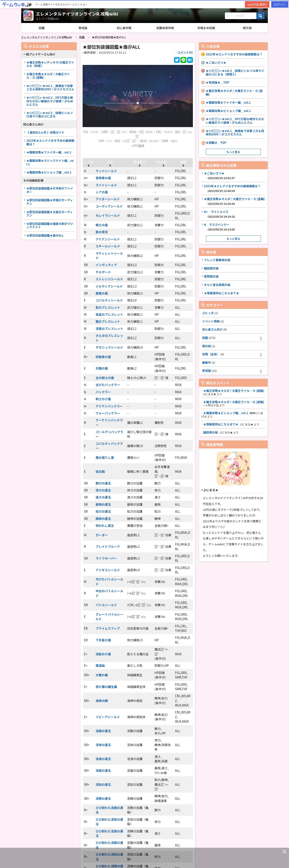Click breadcrumb エレメンタルナイツオンラインR.攻略wiki

(x=46, y=37)
